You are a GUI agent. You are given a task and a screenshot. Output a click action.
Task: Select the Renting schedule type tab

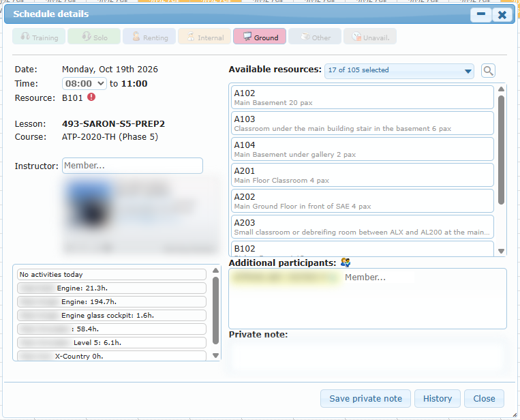click(149, 37)
